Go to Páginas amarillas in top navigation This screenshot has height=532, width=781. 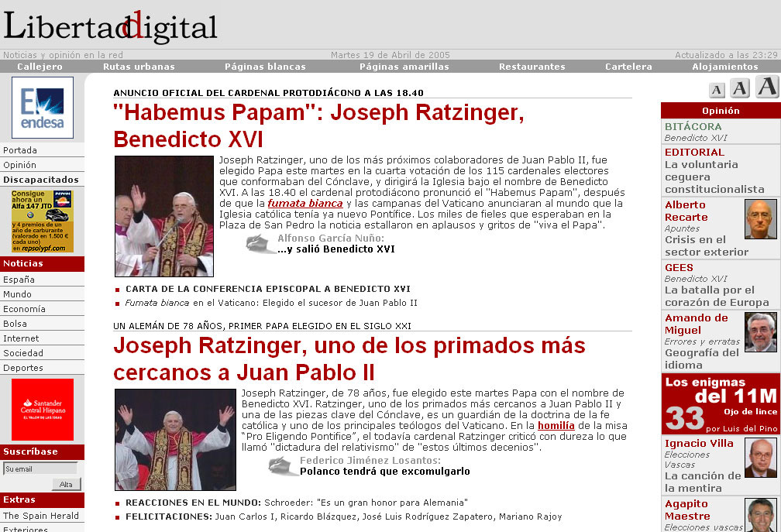tap(404, 67)
